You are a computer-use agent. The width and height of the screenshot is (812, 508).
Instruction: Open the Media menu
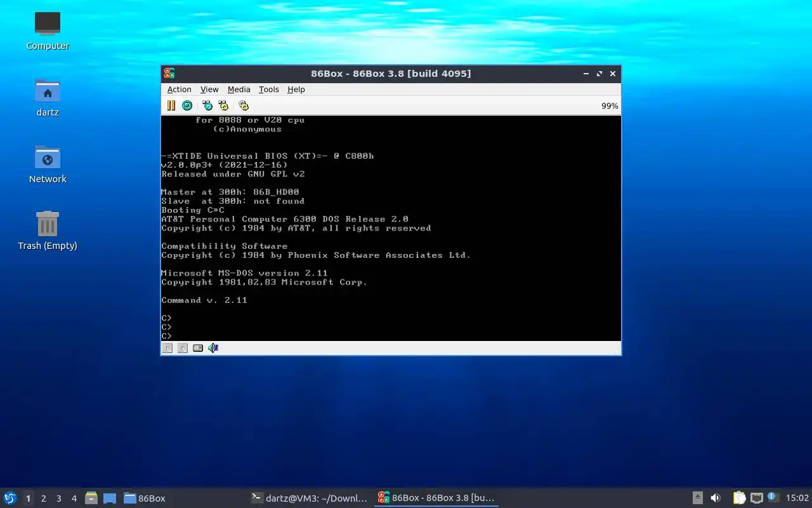coord(239,90)
